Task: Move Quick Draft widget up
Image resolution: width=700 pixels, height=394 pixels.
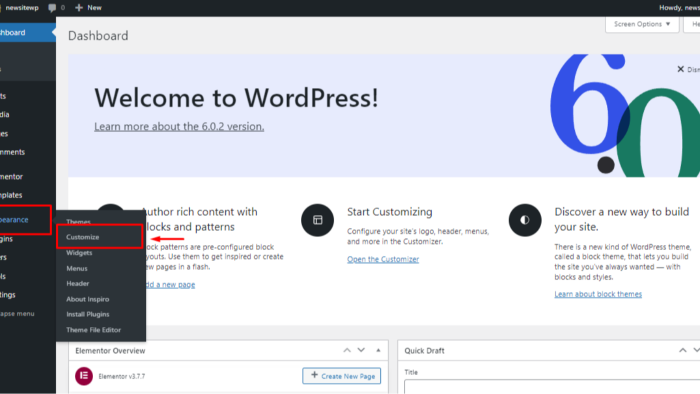Action: [x=683, y=350]
